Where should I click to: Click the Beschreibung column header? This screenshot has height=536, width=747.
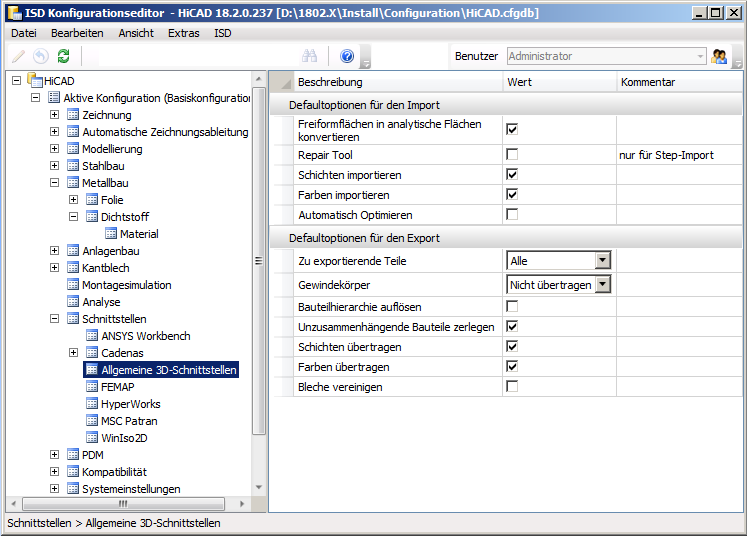click(x=330, y=82)
